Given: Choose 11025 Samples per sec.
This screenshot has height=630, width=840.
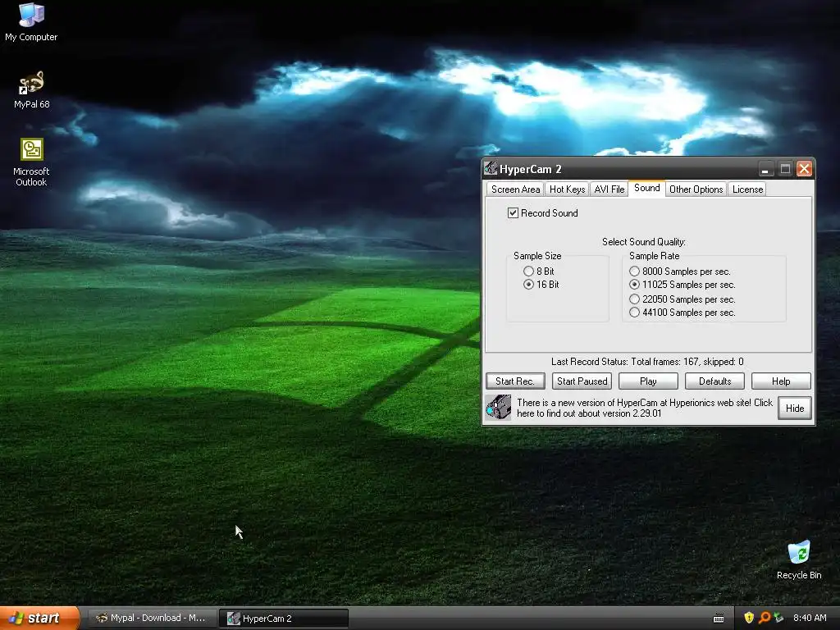Looking at the screenshot, I should tap(634, 285).
